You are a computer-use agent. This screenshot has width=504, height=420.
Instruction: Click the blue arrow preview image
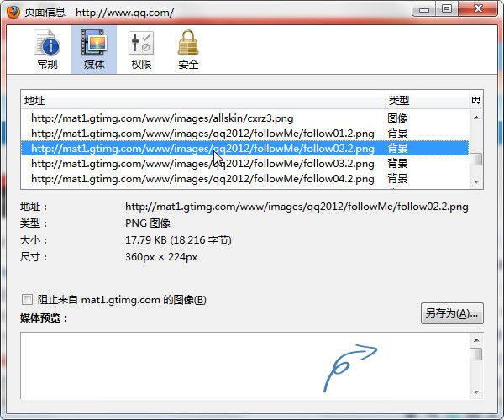350,368
